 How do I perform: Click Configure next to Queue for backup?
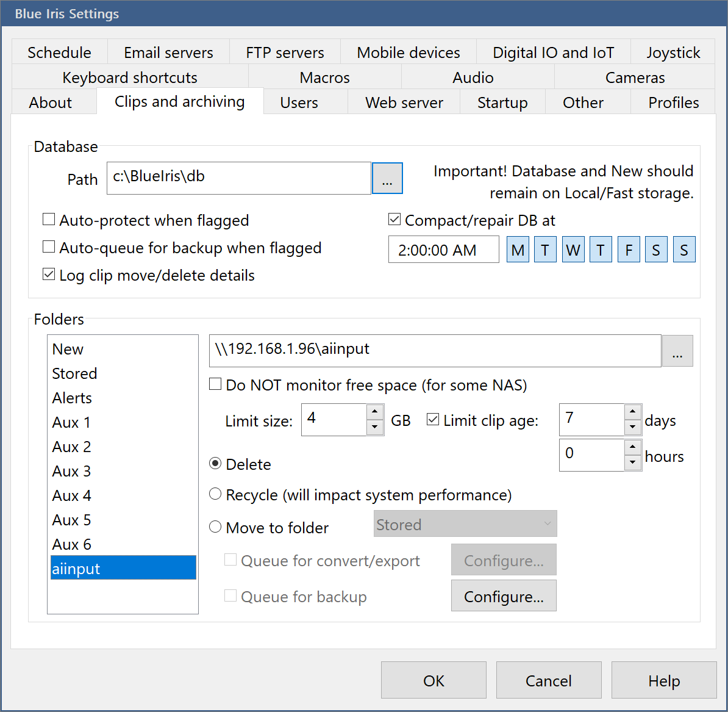point(504,596)
